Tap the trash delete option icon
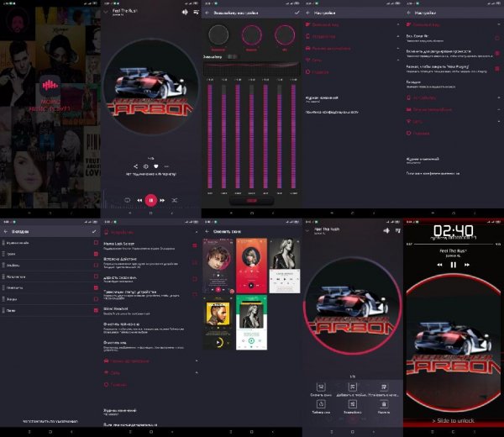This screenshot has width=504, height=437. pyautogui.click(x=384, y=404)
